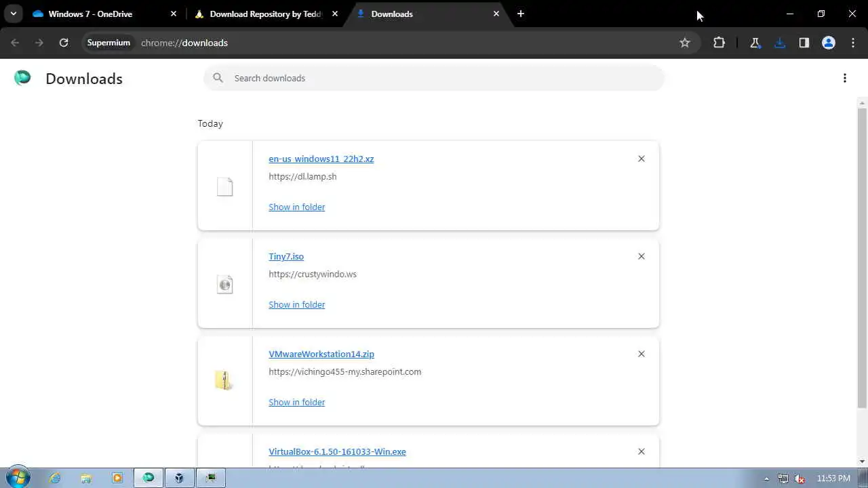Image resolution: width=868 pixels, height=488 pixels.
Task: Click the disc image icon for Tiny7.iso
Action: coord(224,284)
